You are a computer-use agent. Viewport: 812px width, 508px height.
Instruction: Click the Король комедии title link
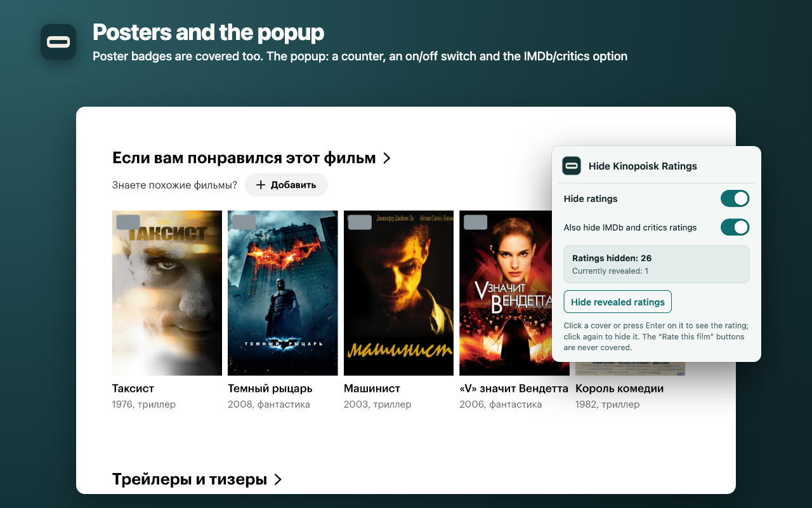coord(619,388)
